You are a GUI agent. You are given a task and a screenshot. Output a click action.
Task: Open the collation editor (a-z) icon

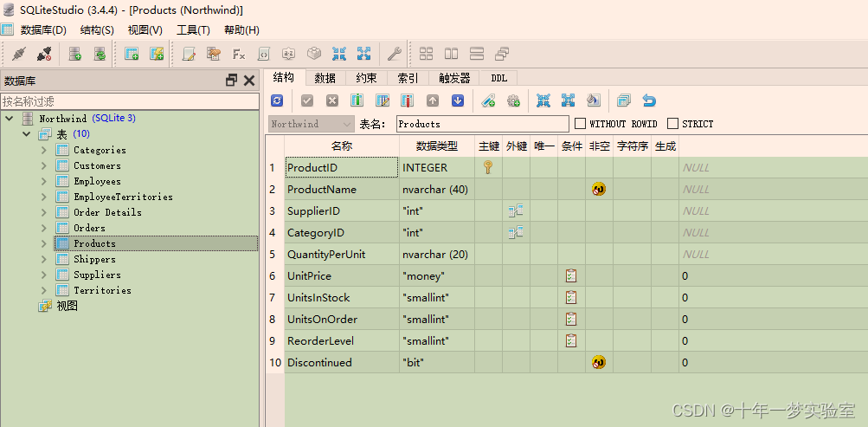(288, 54)
